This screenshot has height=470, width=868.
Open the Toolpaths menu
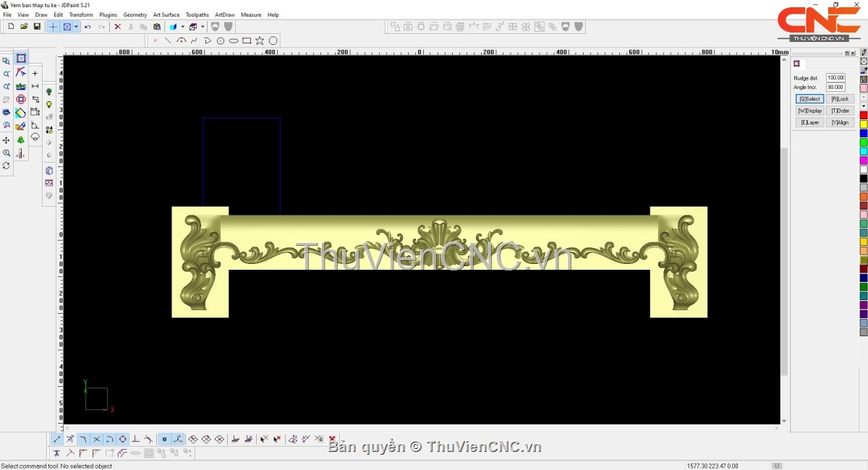click(197, 14)
